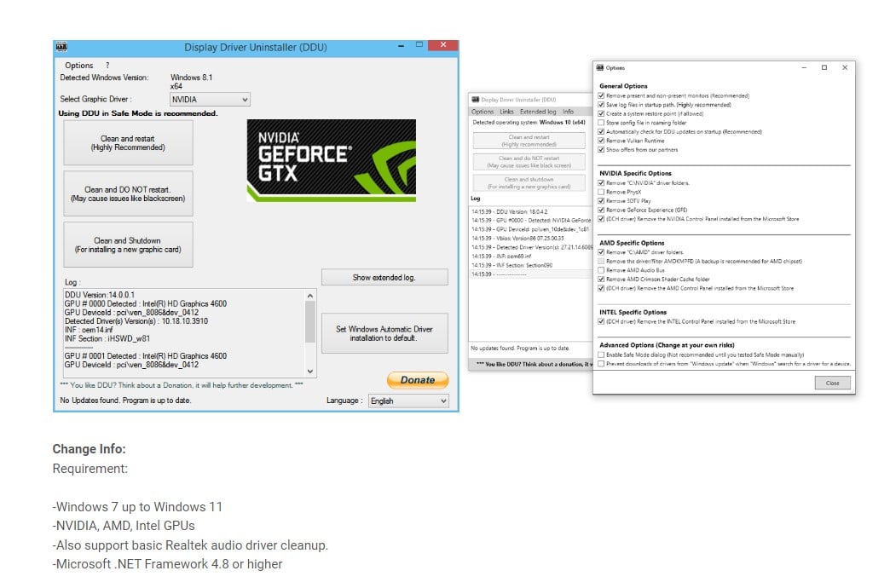Image resolution: width=890 pixels, height=588 pixels.
Task: Click the icon of the background Display Driver Uninstaller window
Action: tap(476, 100)
